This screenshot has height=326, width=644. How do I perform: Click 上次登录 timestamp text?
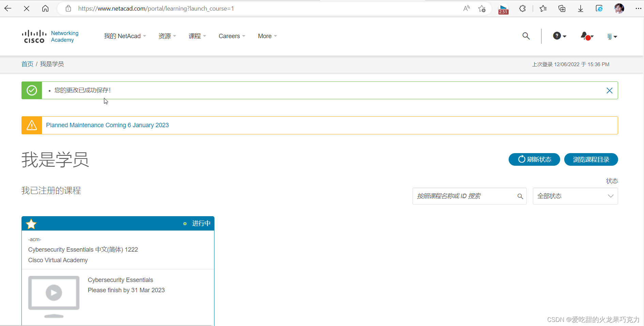[571, 64]
